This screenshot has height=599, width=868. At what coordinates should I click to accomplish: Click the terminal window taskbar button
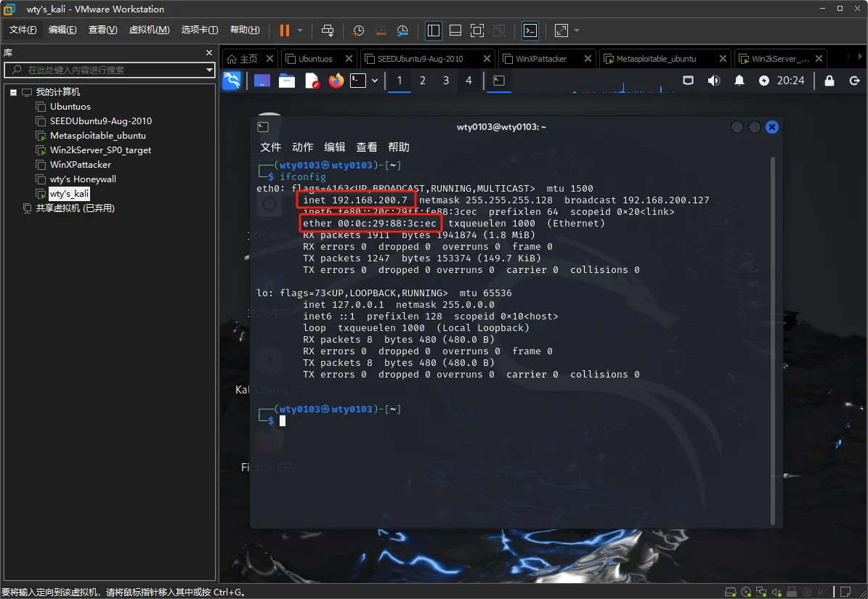point(499,81)
